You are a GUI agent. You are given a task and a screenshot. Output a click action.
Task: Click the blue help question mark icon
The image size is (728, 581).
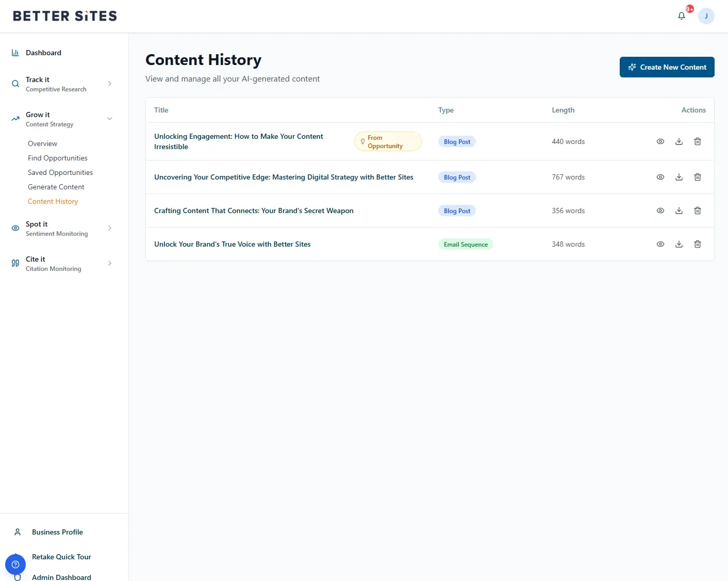(x=15, y=564)
